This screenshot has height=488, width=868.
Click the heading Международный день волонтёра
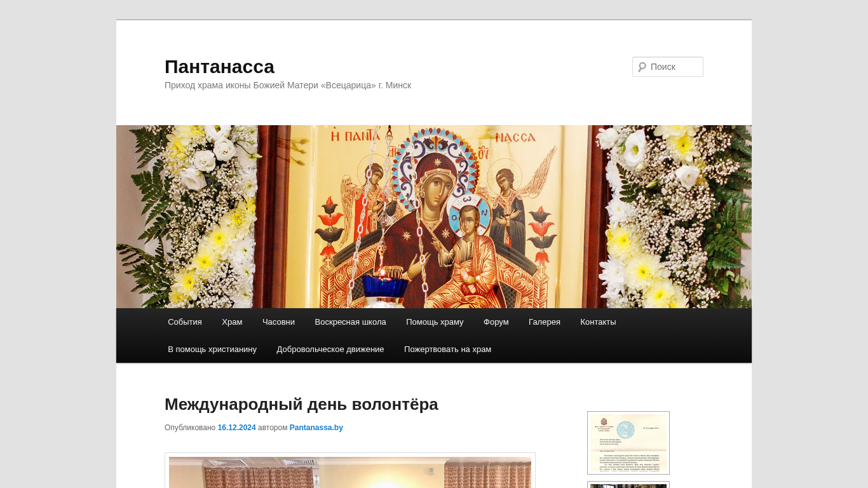pyautogui.click(x=301, y=404)
